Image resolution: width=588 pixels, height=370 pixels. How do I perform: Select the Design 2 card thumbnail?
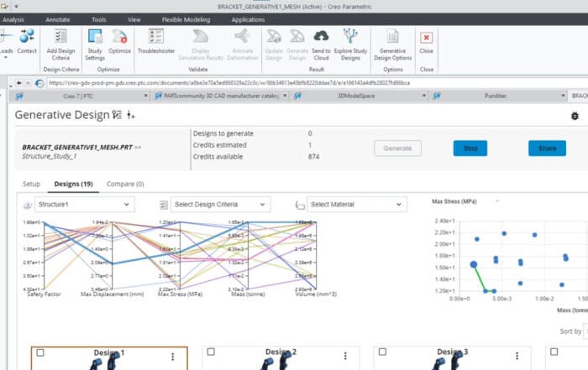276,360
